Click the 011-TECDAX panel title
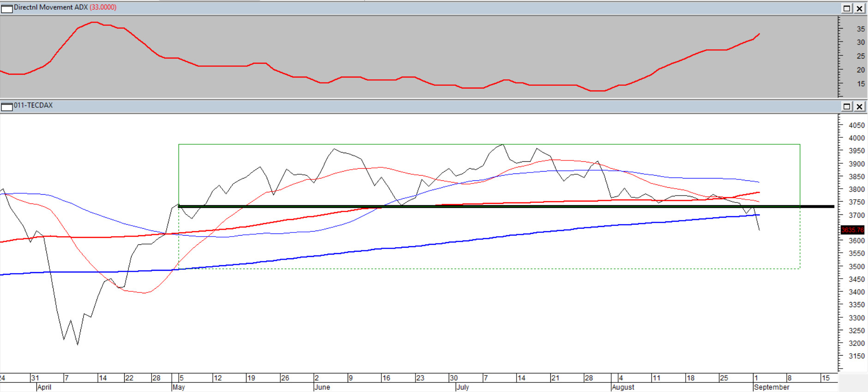This screenshot has width=868, height=392. [33, 106]
